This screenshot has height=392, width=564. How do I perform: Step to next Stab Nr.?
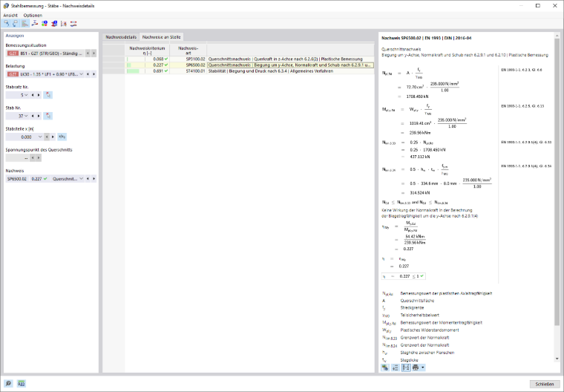pos(39,116)
